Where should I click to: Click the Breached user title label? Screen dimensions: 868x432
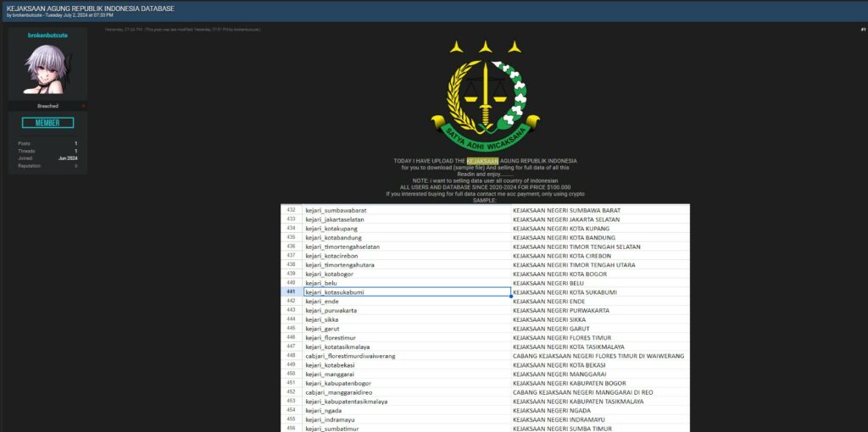47,106
